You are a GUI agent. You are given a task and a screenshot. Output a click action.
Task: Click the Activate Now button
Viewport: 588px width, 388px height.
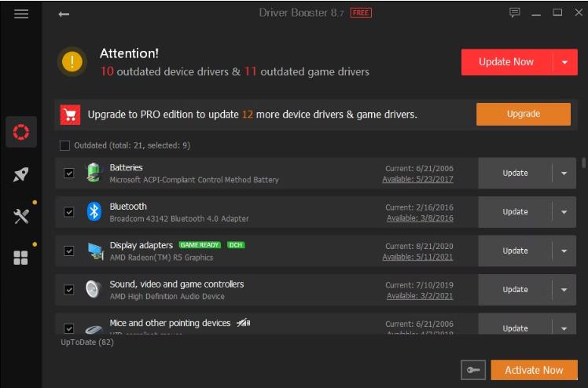click(534, 370)
